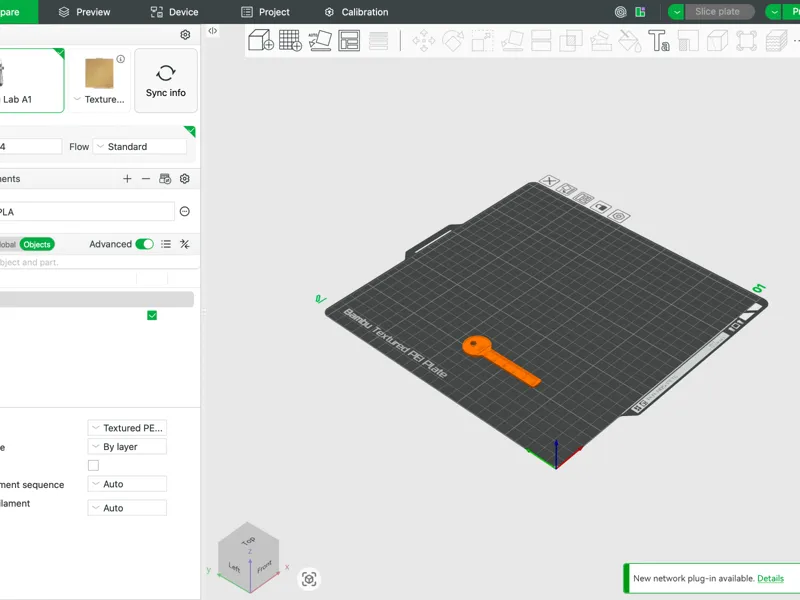
Task: Open the Calibration tab
Action: [x=357, y=12]
